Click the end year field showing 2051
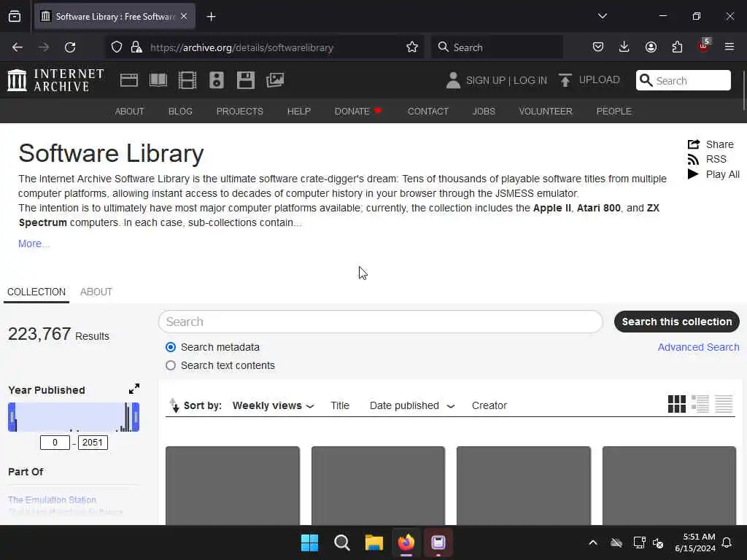The image size is (747, 560). point(93,443)
